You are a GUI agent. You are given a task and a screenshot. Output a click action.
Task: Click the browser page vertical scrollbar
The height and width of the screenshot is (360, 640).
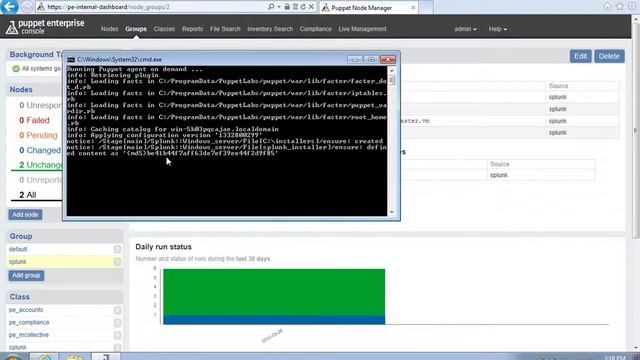click(636, 131)
